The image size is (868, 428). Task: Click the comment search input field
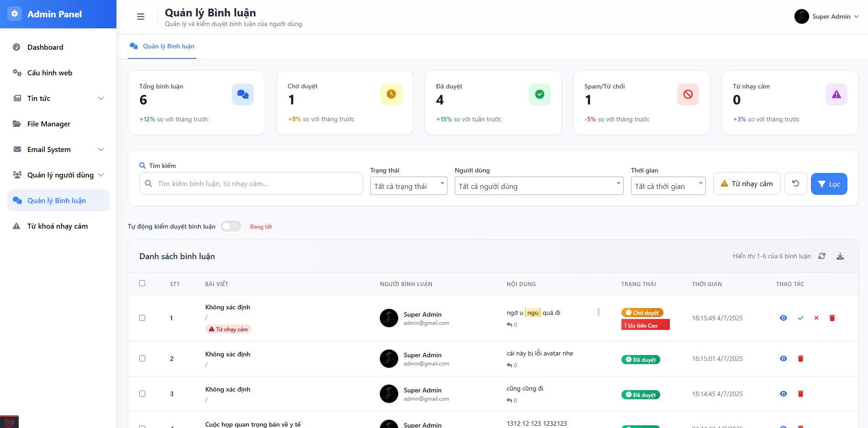pos(251,183)
